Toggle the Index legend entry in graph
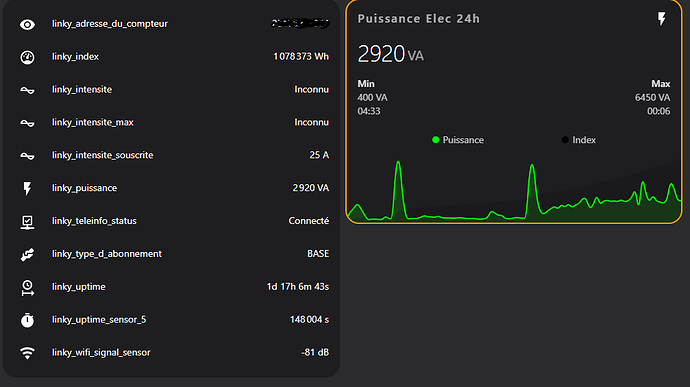This screenshot has width=690, height=387. tap(579, 140)
